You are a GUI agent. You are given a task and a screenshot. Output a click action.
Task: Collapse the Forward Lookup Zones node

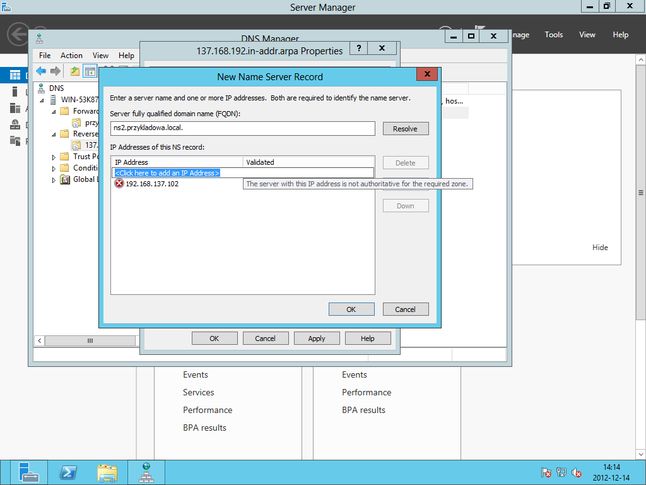click(54, 112)
